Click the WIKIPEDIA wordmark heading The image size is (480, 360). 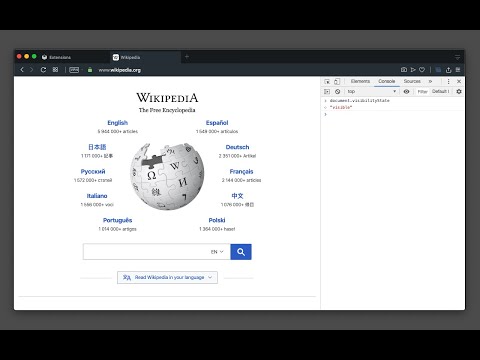[167, 97]
